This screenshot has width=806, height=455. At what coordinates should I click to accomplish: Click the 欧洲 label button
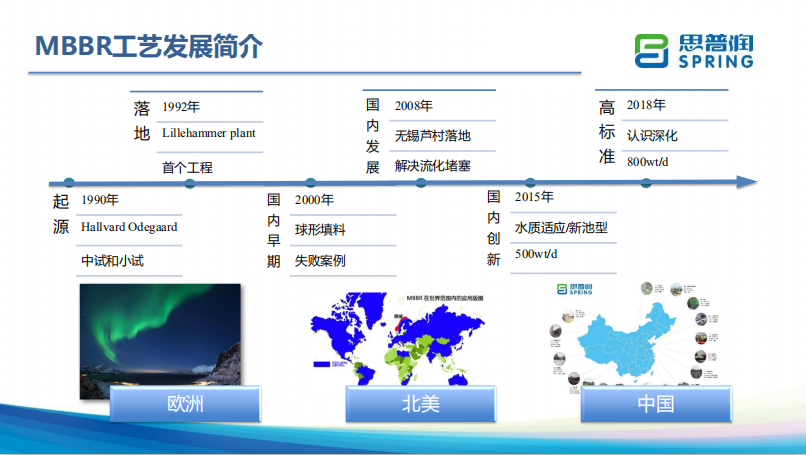point(185,404)
